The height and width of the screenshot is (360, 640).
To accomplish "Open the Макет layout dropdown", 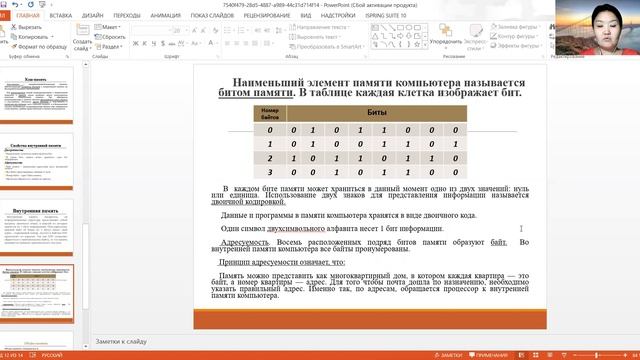I will (x=108, y=27).
